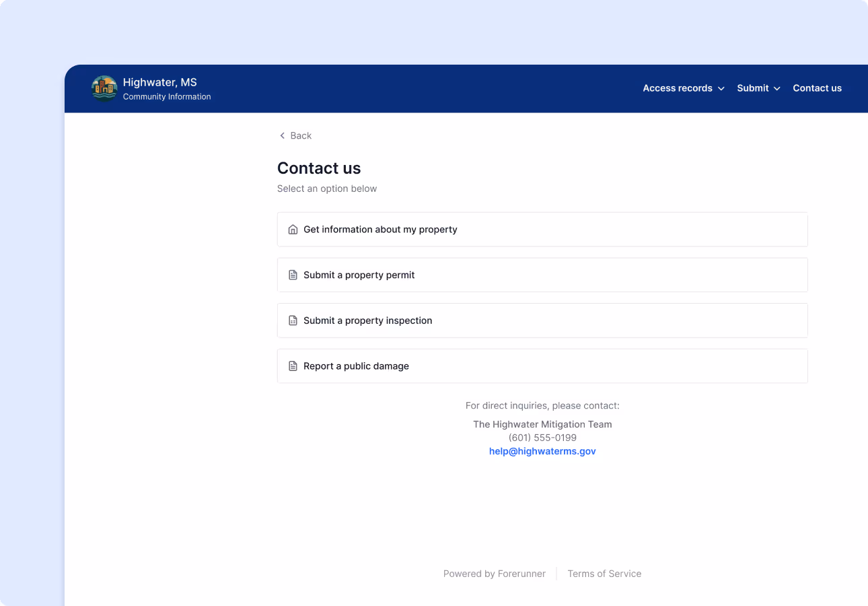The height and width of the screenshot is (606, 868).
Task: Choose Submit a property permit option
Action: 542,275
